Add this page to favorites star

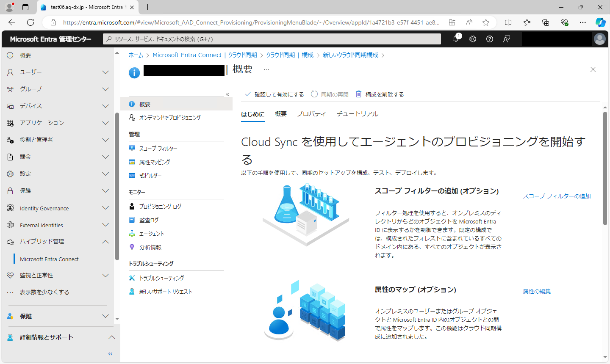(486, 22)
